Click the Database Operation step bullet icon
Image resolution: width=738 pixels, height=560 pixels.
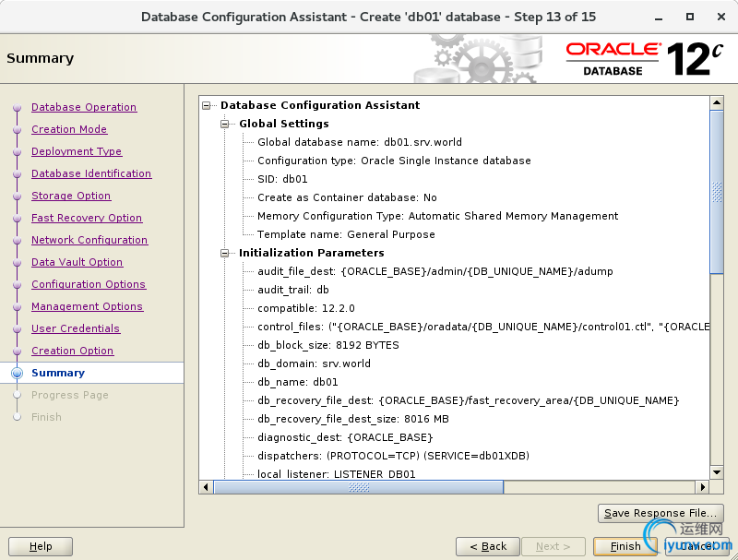(18, 108)
